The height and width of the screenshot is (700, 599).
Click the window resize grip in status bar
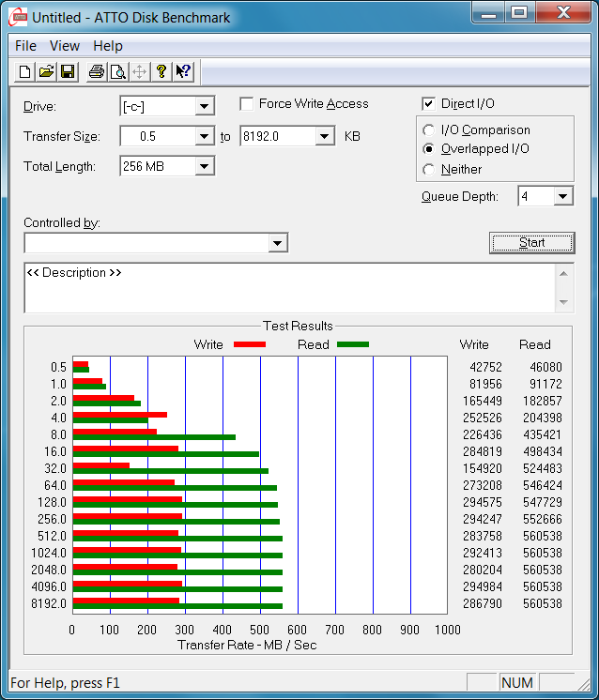(x=583, y=683)
